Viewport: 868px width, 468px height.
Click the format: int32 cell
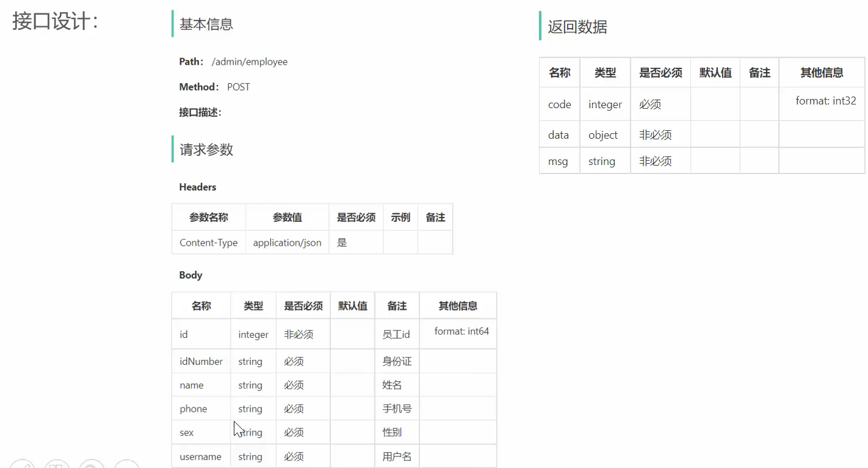point(825,101)
